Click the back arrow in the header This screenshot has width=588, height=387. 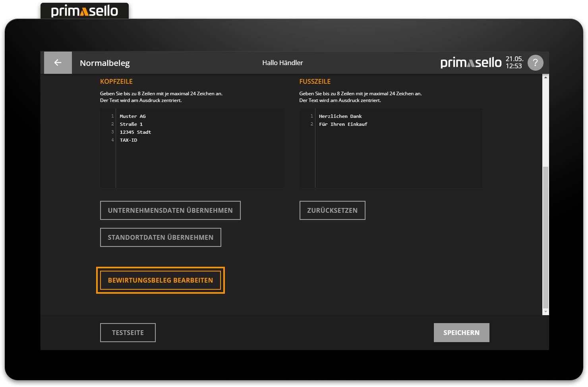[58, 63]
